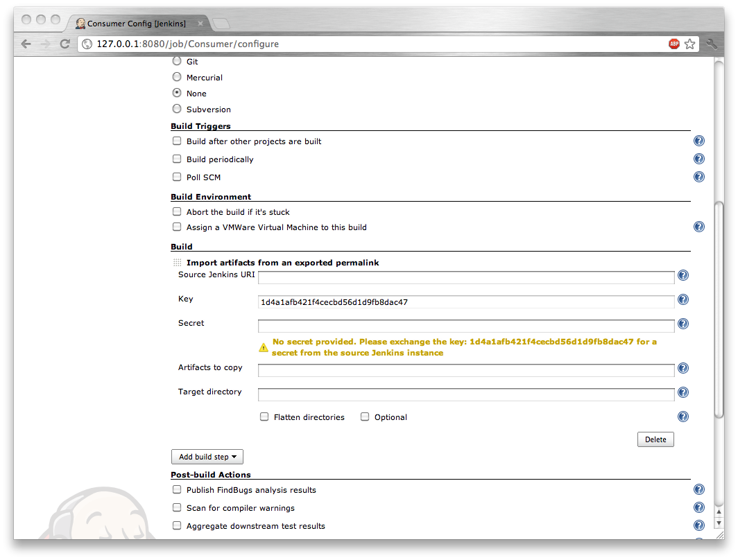The width and height of the screenshot is (738, 560).
Task: Select the Mercurial radio button
Action: pyautogui.click(x=176, y=77)
